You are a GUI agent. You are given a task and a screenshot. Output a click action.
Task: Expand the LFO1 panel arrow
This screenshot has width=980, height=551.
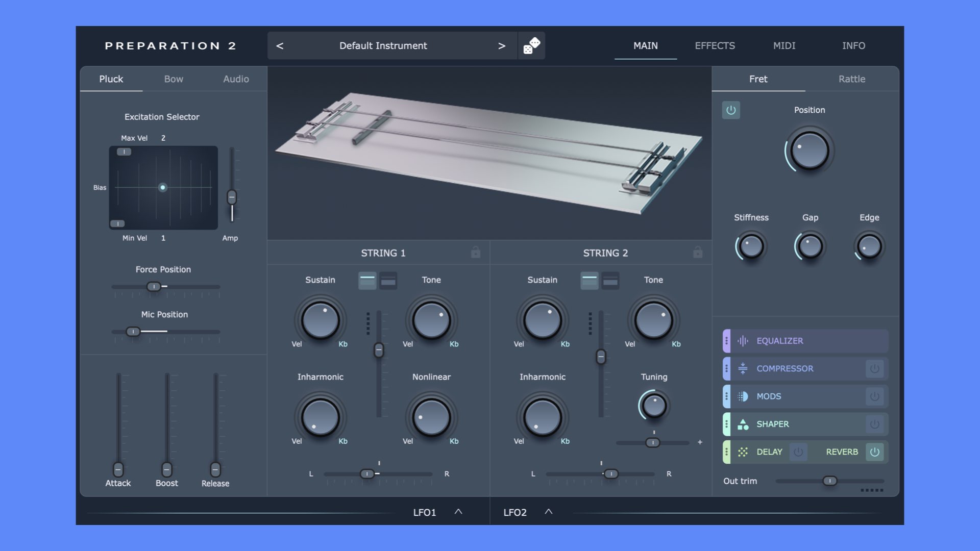(x=458, y=512)
